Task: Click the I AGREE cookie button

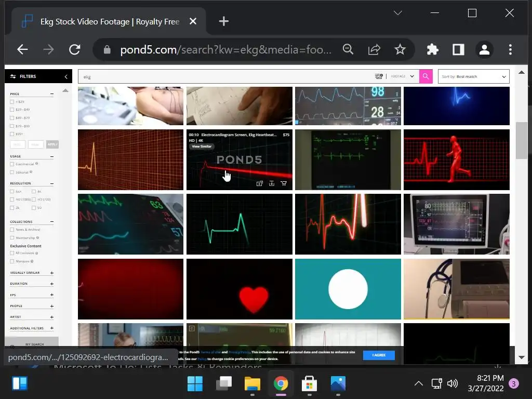Action: (x=379, y=355)
